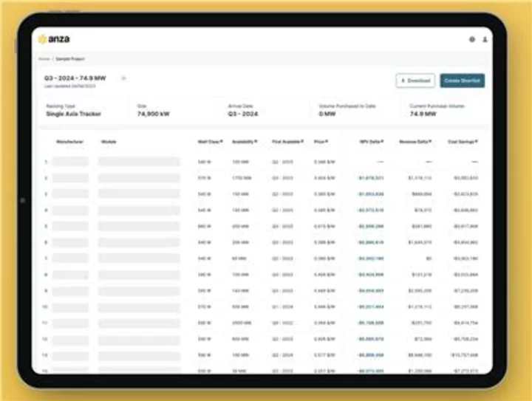
Task: Sort by Price using its sort icon
Action: coord(327,141)
